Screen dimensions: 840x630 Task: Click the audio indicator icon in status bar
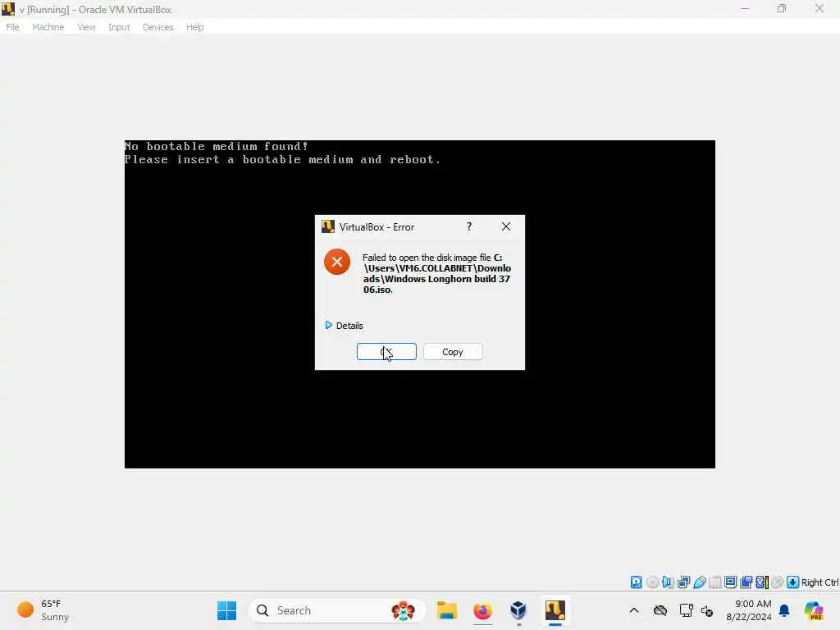(x=668, y=582)
